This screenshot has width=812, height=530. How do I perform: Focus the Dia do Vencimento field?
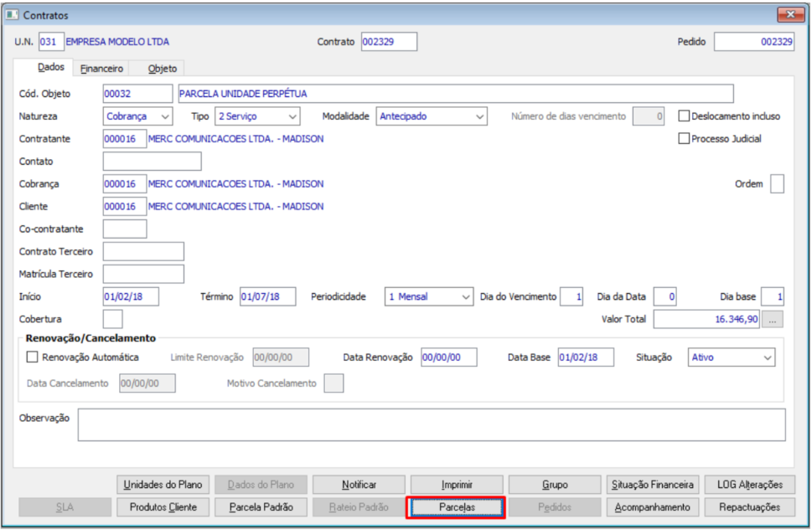(572, 296)
